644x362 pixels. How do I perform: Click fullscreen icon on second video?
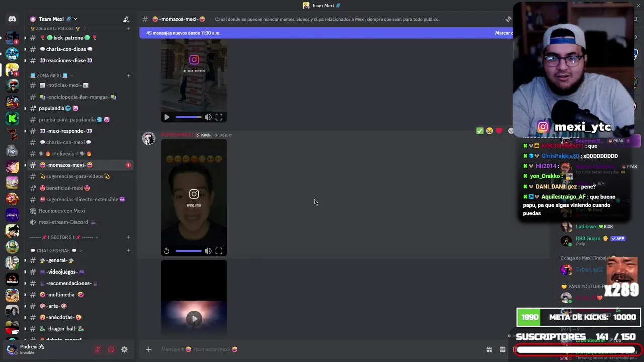point(219,251)
